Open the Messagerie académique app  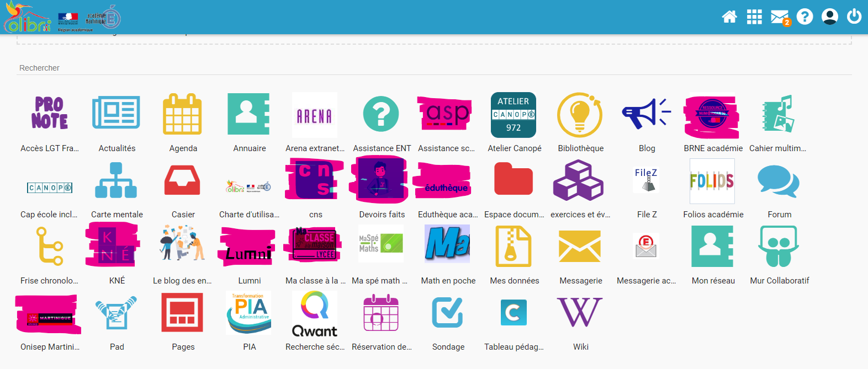point(646,246)
